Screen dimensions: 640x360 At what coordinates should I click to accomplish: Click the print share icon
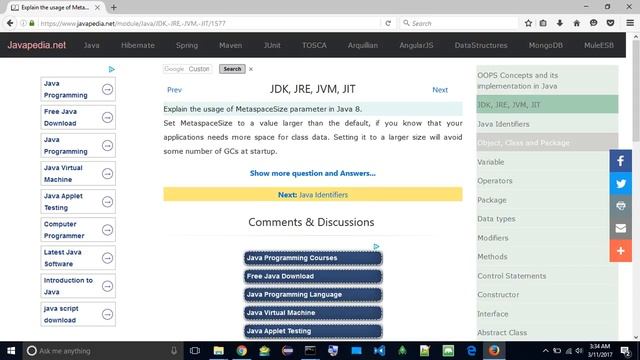coord(620,206)
